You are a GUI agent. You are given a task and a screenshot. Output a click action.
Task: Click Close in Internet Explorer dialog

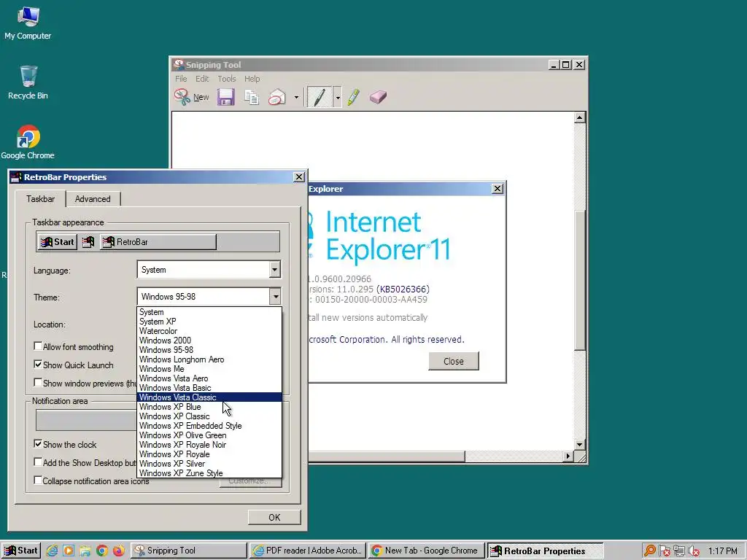click(454, 361)
